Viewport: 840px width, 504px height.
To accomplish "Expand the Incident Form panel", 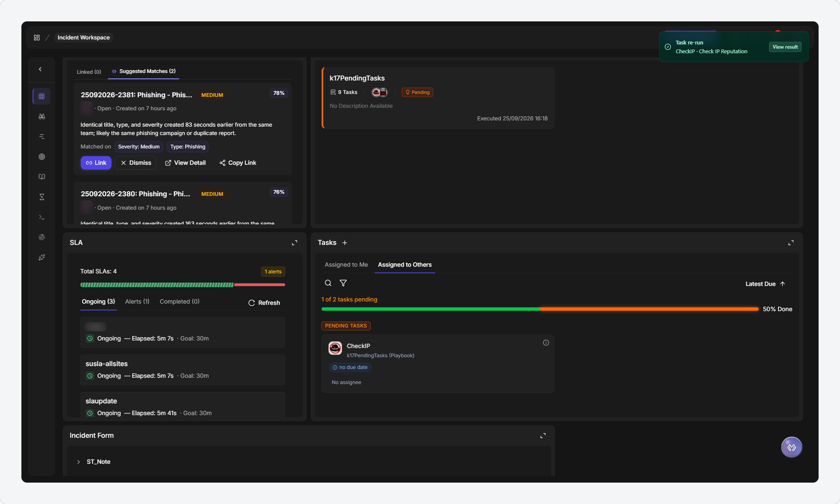I will click(543, 436).
